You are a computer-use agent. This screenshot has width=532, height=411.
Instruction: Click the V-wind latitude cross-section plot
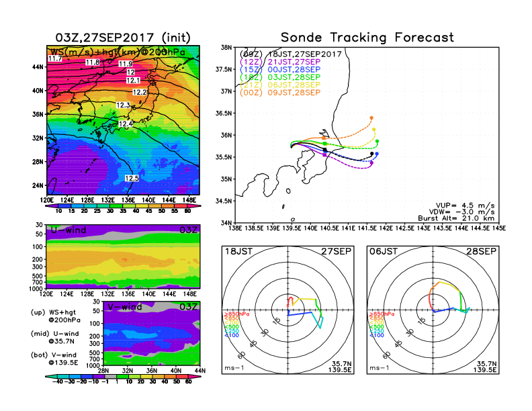(151, 333)
